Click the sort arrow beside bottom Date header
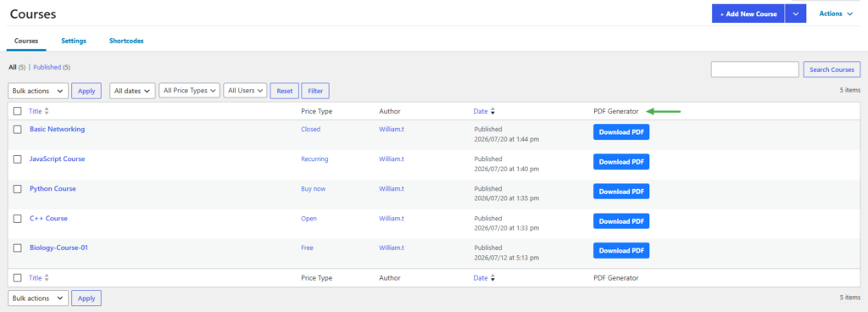 click(492, 278)
